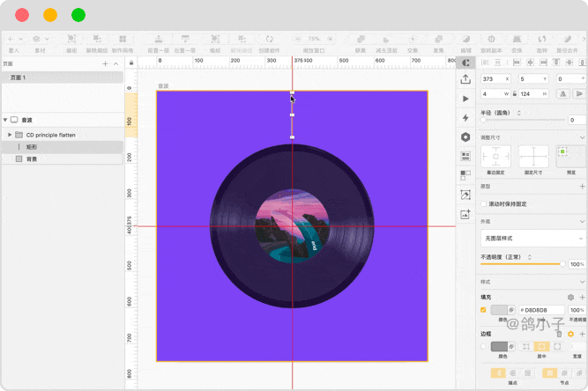Click the play preview icon in side strip
This screenshot has height=391, width=588.
(x=465, y=99)
